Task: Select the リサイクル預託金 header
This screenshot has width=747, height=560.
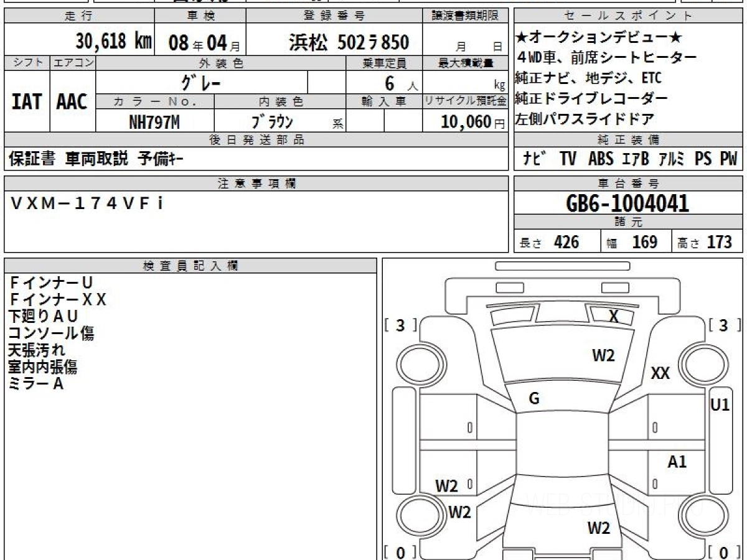Action: 466,101
